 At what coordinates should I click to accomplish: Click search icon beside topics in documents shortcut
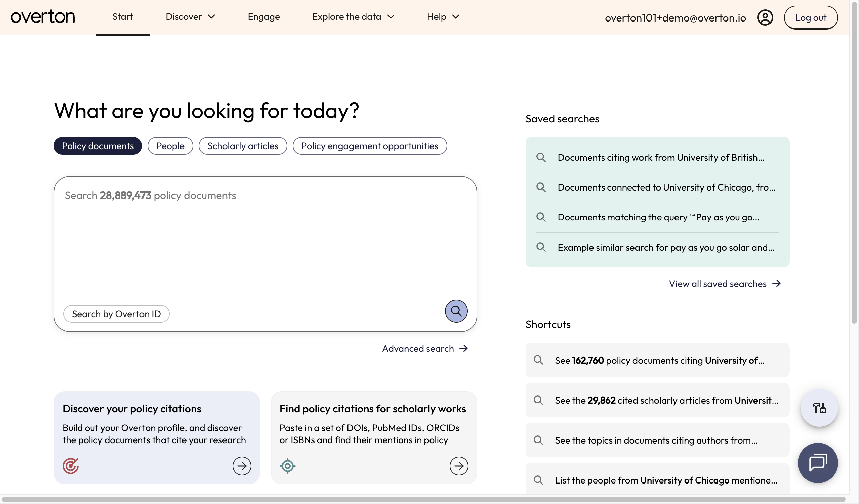click(x=538, y=440)
